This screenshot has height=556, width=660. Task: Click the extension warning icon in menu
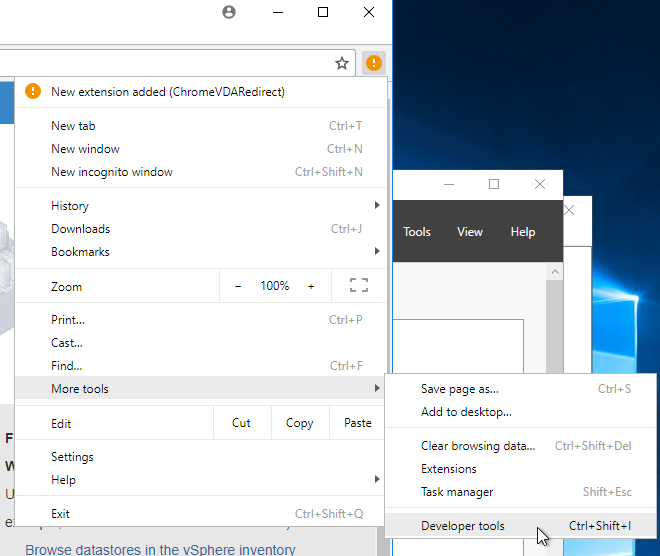[33, 91]
